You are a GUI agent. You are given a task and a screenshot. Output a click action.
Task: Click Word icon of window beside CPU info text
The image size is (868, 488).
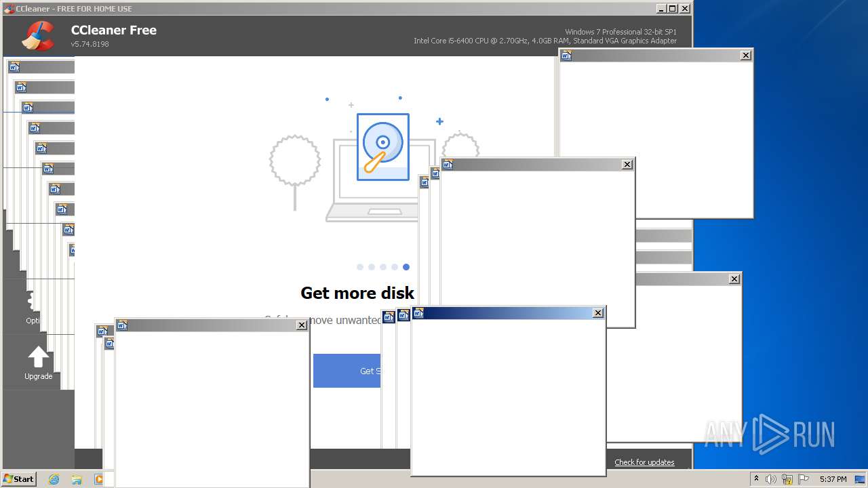pos(566,56)
